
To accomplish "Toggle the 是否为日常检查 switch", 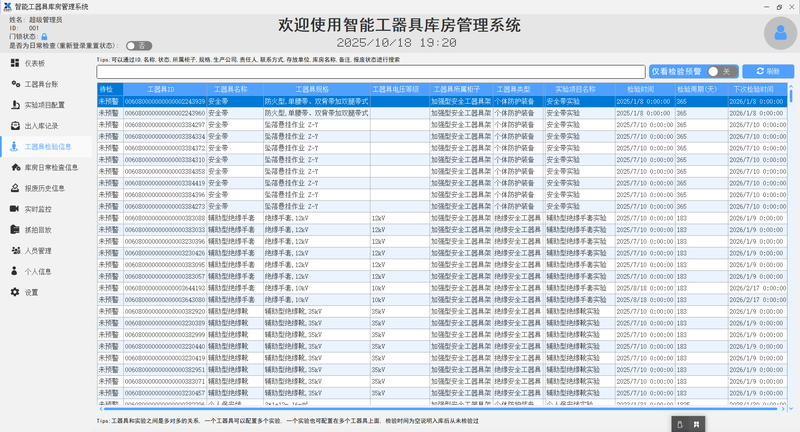I will [x=139, y=46].
